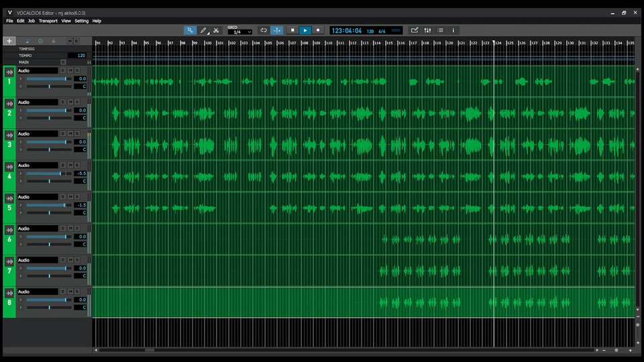644x362 pixels.
Task: Select the arrow pointer tool
Action: pyautogui.click(x=191, y=30)
